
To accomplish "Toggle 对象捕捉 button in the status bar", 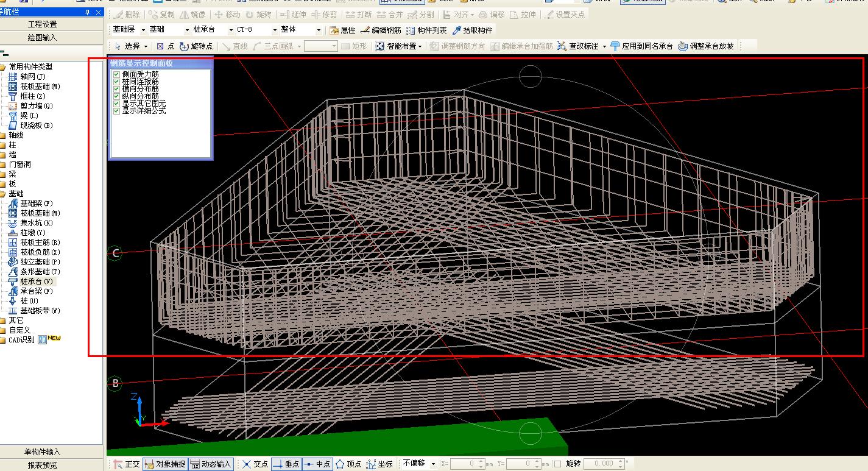I will point(165,464).
